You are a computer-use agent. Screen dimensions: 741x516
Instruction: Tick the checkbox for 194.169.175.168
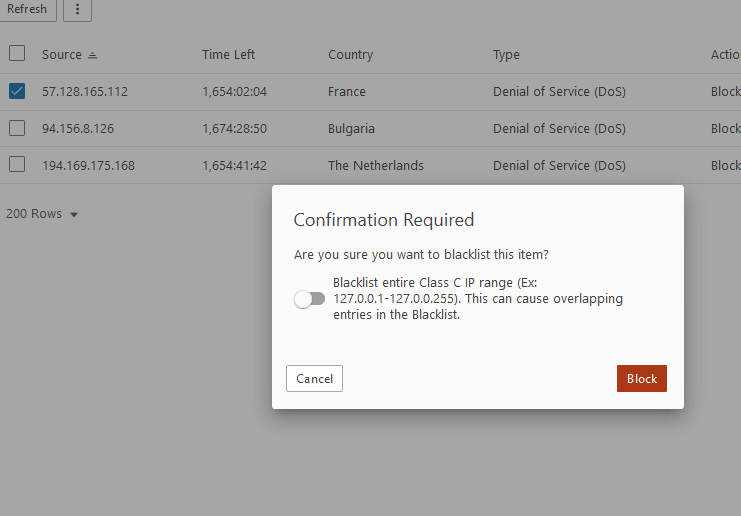tap(17, 165)
